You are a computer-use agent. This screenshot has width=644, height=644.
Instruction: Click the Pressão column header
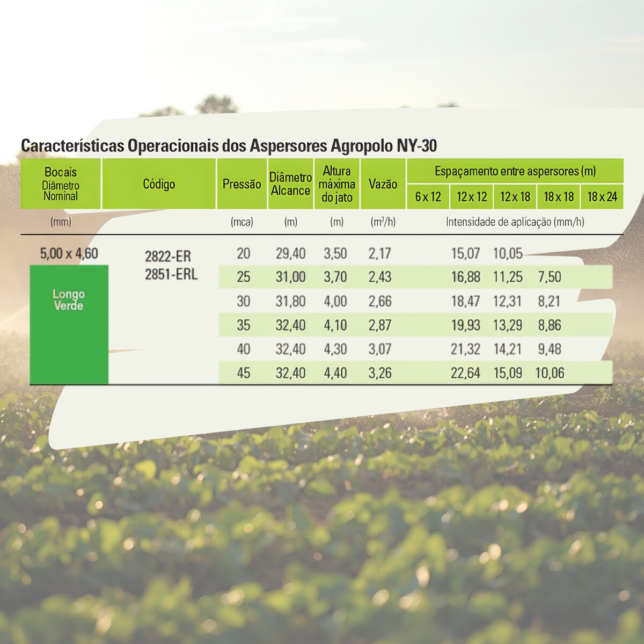pyautogui.click(x=241, y=184)
